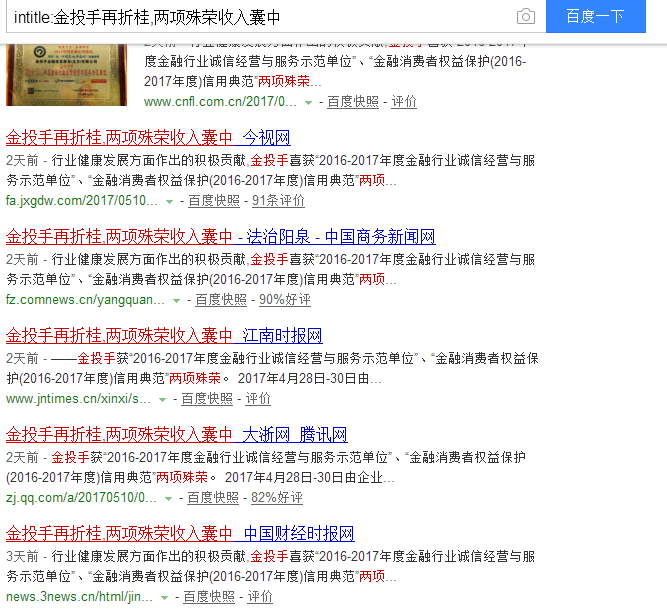The height and width of the screenshot is (612, 667).
Task: Click the green URL zj.qq.com/a/20170510/0...
Action: (x=81, y=498)
